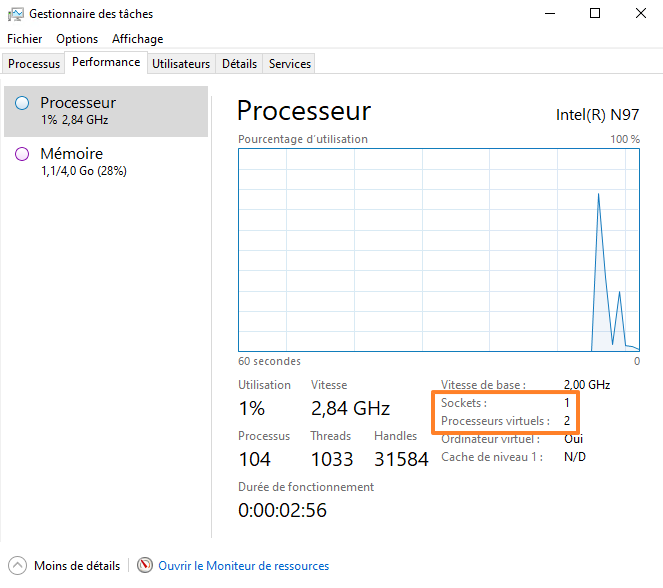Screen dimensions: 663x588
Task: Click the 1033 threads count
Action: pyautogui.click(x=332, y=459)
